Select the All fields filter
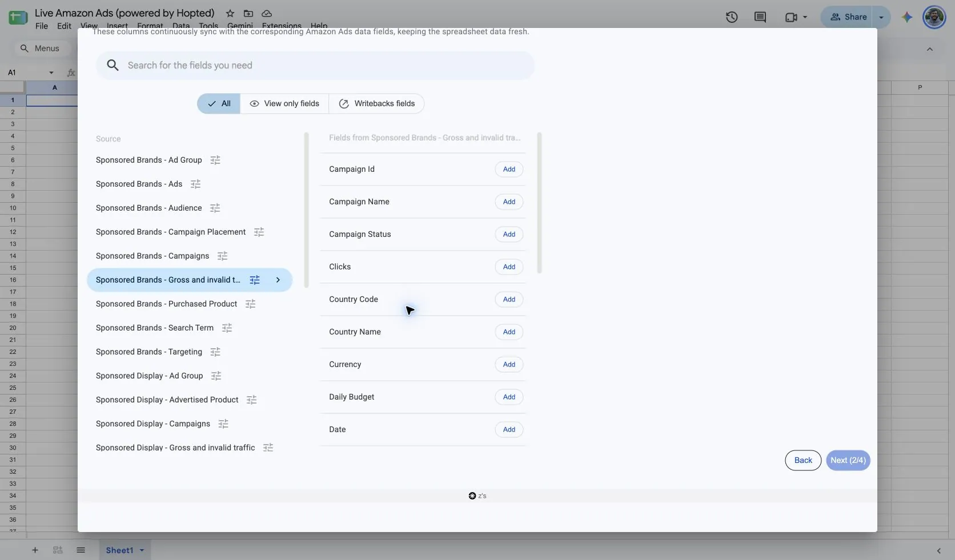 (x=219, y=104)
